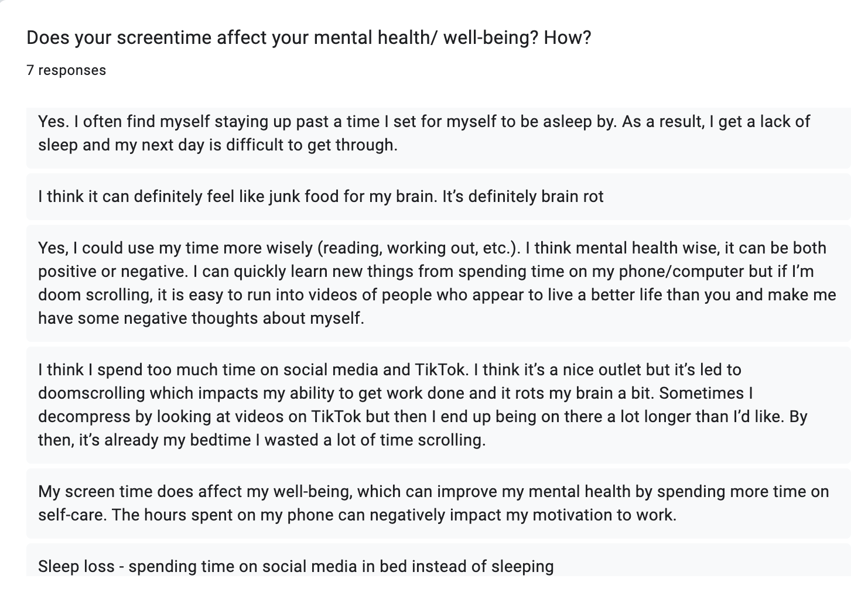Select the "junk food for my brain" response
The height and width of the screenshot is (596, 868).
[438, 196]
